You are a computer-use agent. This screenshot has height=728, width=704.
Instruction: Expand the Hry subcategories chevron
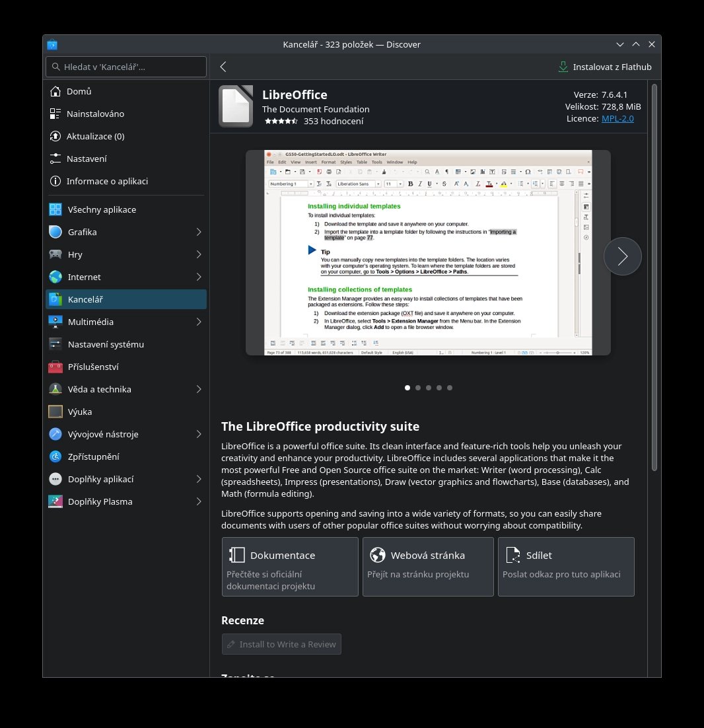point(199,254)
